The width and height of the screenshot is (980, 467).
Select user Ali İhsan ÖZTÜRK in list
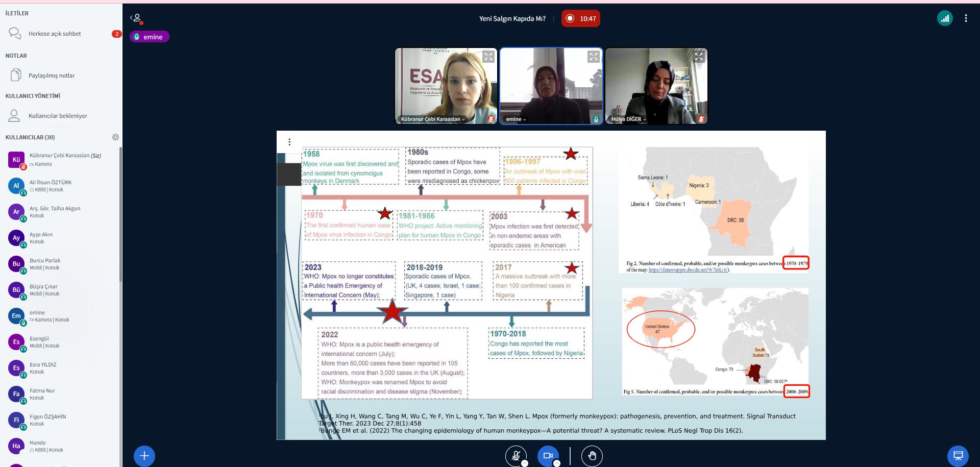click(51, 185)
